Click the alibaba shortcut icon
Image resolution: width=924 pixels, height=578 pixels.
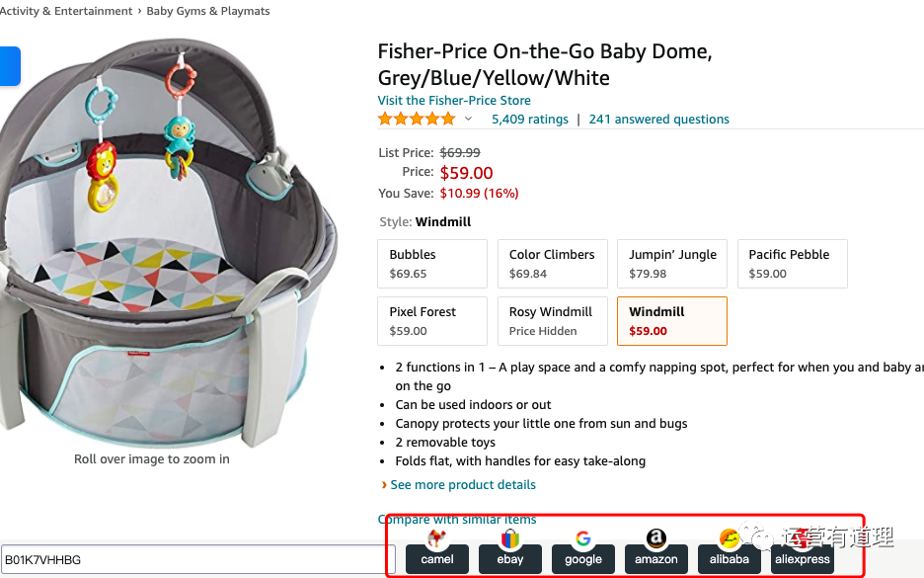pyautogui.click(x=730, y=550)
